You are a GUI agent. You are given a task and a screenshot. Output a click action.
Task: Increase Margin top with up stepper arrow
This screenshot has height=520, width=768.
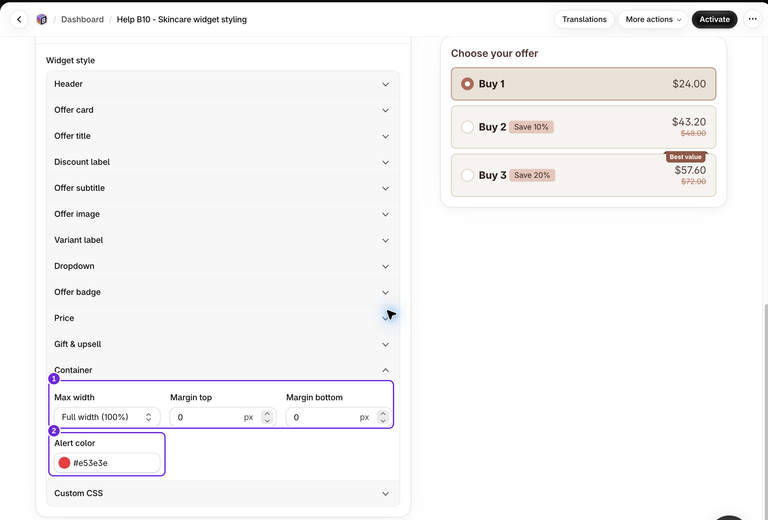coord(267,414)
